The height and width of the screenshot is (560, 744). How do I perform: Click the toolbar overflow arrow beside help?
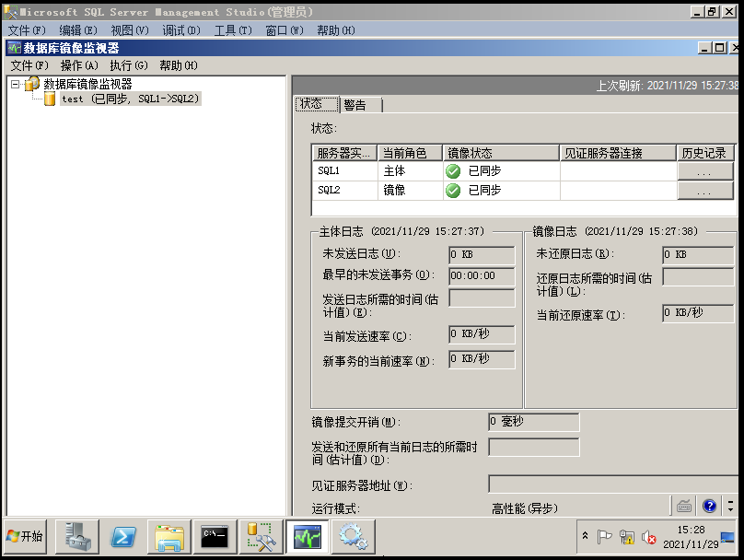(x=730, y=507)
